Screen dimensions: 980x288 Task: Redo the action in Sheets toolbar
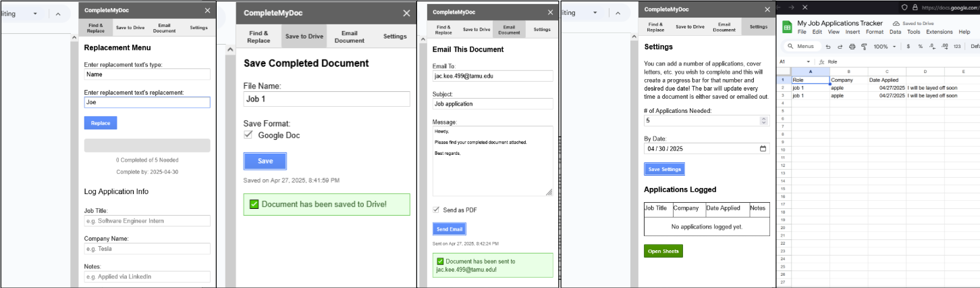click(840, 47)
